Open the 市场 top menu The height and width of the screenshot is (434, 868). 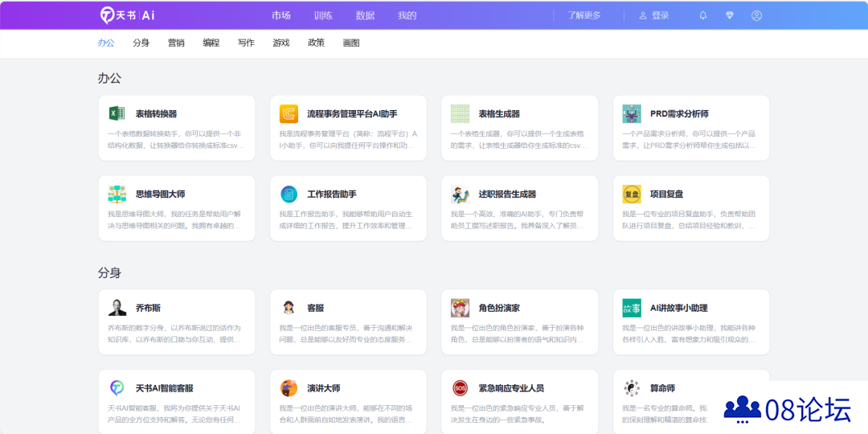(281, 15)
